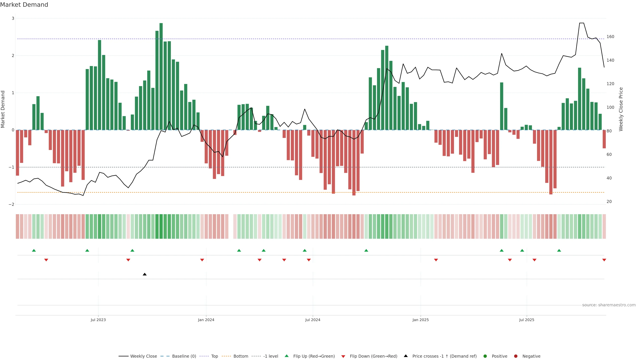Click the green Positive legend dot
Image resolution: width=644 pixels, height=362 pixels.
[485, 356]
